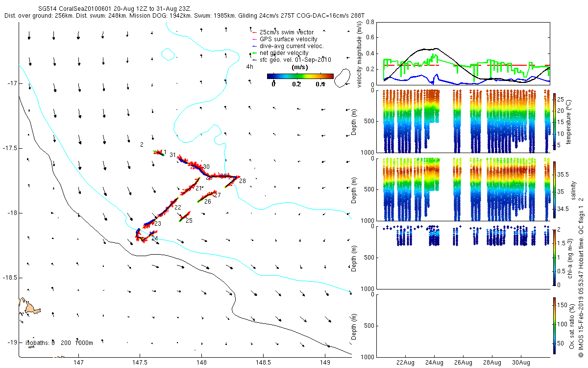Click the Ox. sat. ratio (%) colorbar
The width and height of the screenshot is (588, 368).
pos(555,325)
